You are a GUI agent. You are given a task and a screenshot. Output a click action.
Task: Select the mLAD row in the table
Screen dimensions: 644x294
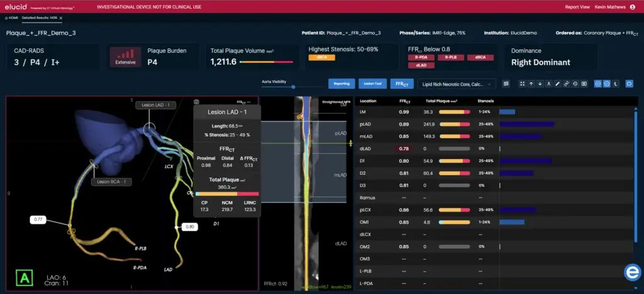click(x=493, y=136)
